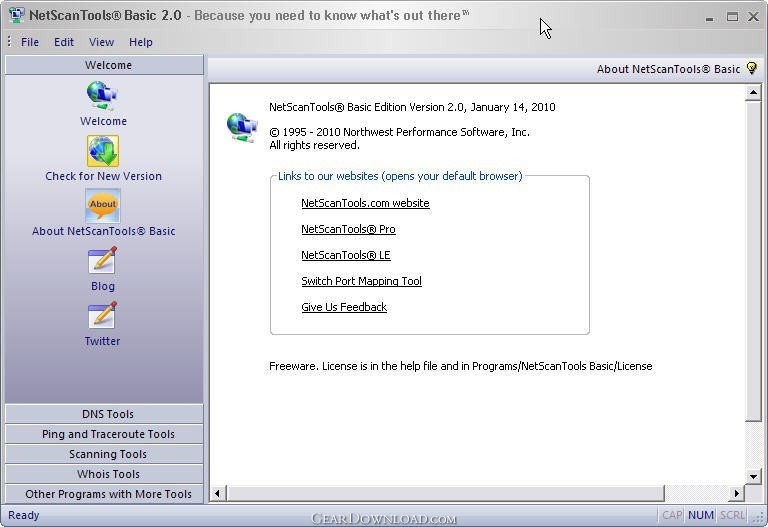The height and width of the screenshot is (527, 768).
Task: Collapse the Welcome panel header
Action: point(104,65)
